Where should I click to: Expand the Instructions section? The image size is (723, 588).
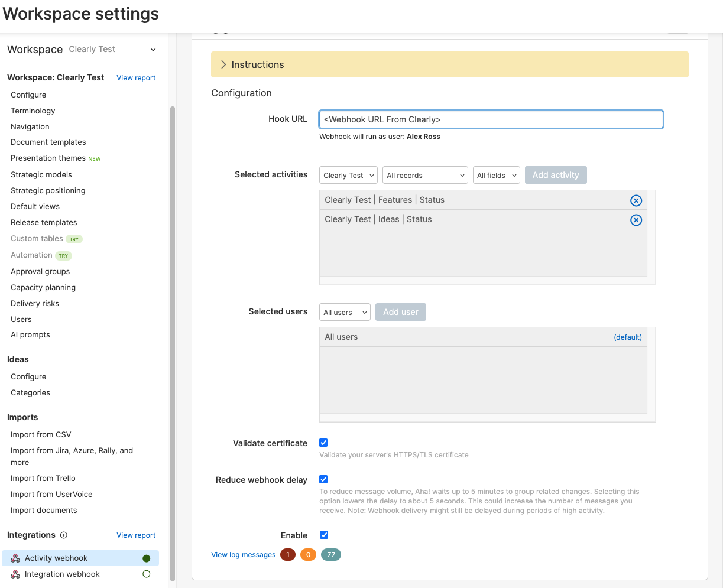tap(450, 64)
